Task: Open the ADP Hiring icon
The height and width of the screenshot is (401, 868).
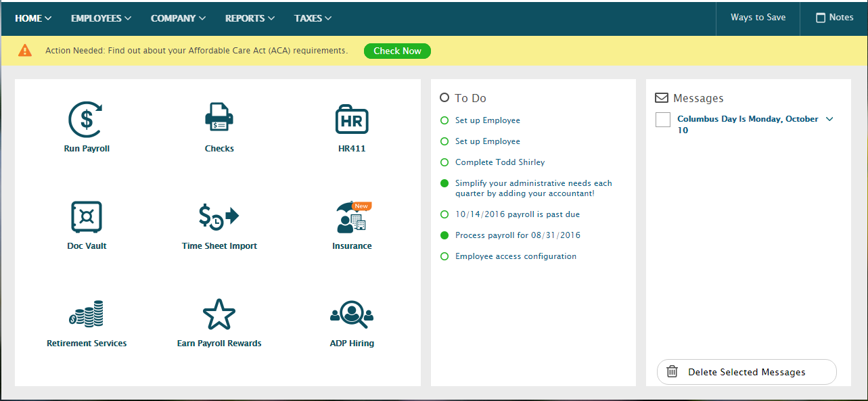Action: [352, 314]
